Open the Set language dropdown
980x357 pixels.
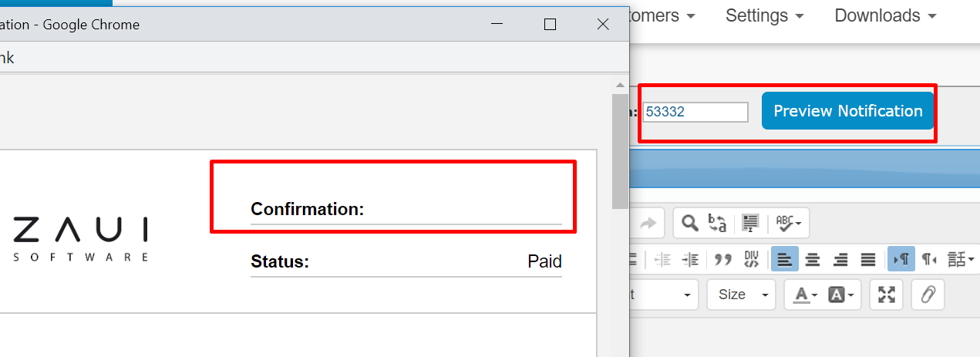point(961,259)
